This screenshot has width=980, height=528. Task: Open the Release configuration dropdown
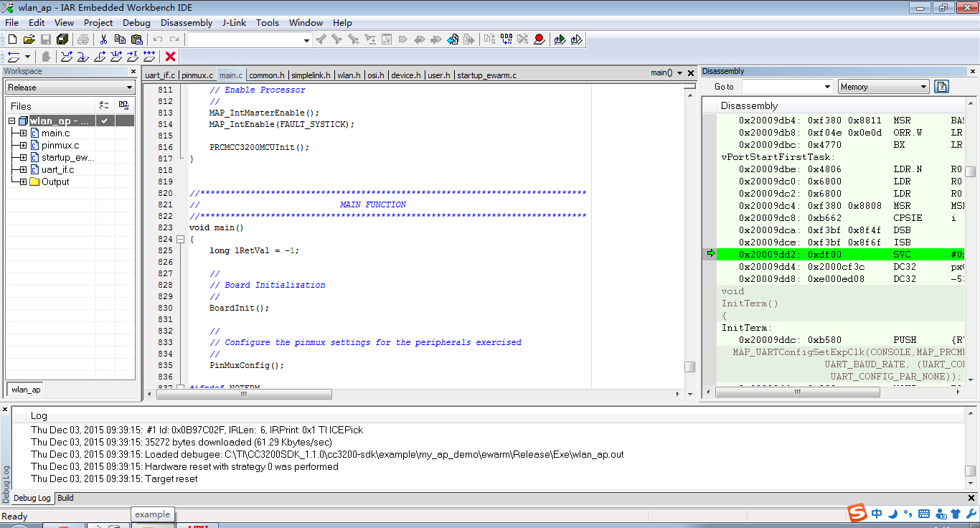coord(129,88)
